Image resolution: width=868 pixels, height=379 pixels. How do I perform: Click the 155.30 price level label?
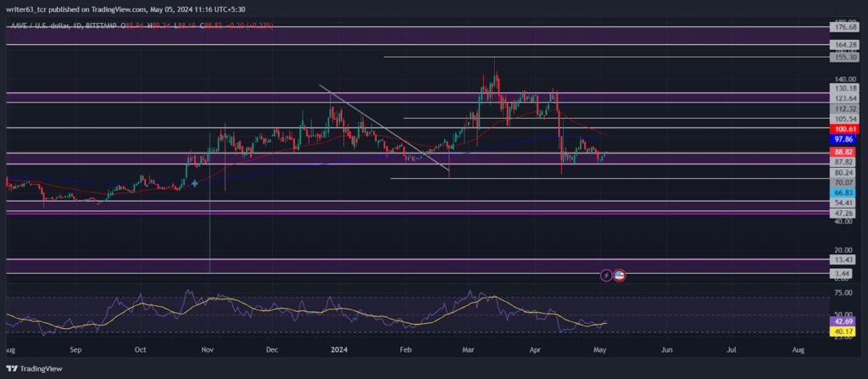[846, 57]
